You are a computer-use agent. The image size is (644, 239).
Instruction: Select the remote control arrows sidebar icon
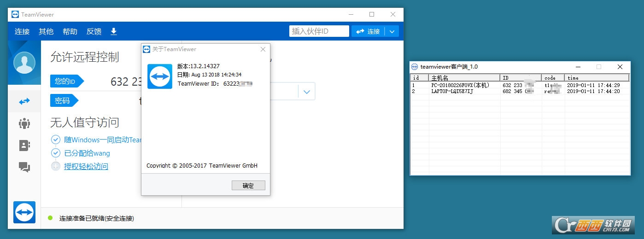[24, 101]
